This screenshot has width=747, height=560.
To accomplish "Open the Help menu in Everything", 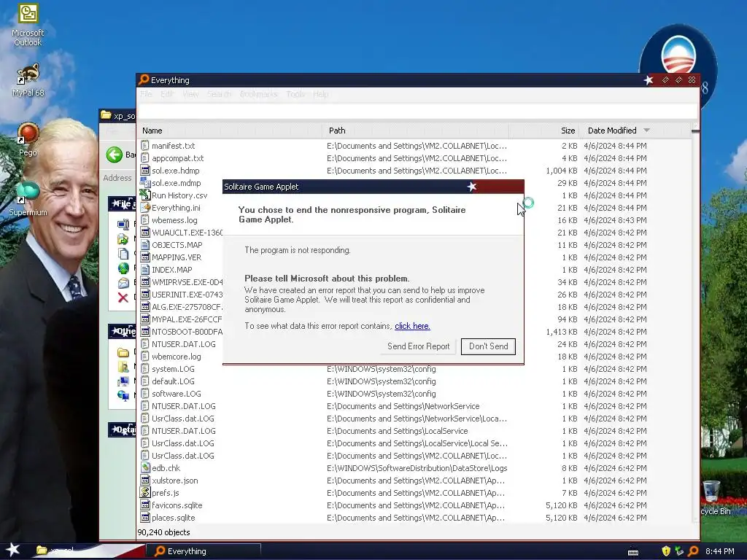I will pos(321,94).
